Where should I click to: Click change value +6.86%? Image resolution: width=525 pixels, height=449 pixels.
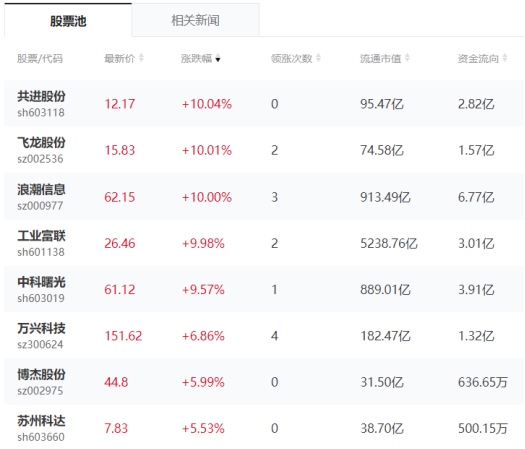pos(203,335)
